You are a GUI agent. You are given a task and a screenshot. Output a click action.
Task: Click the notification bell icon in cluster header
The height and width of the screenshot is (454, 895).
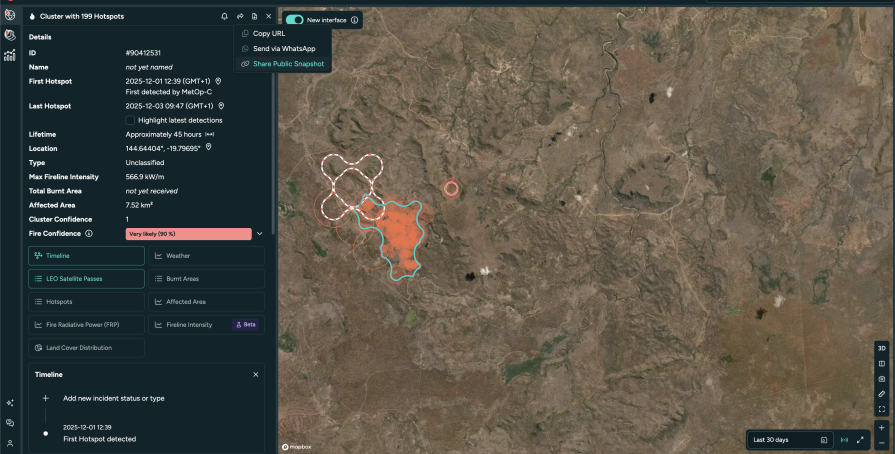(x=224, y=16)
